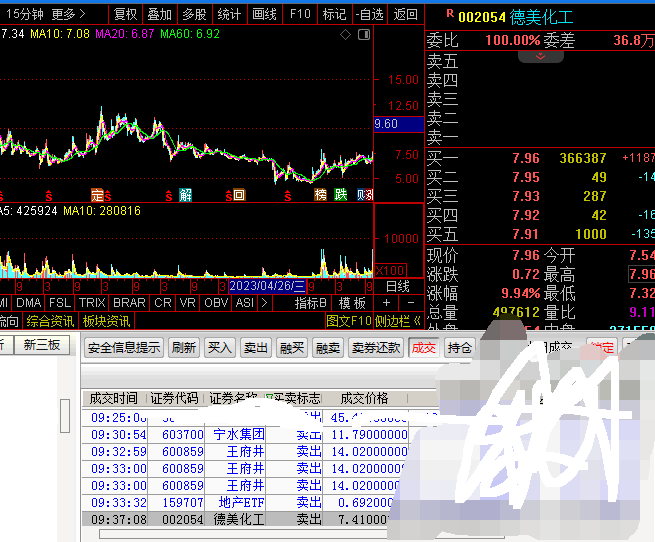Viewport: 655px width, 542px height.
Task: Expand the double chevron under 委比
Action: (x=541, y=56)
